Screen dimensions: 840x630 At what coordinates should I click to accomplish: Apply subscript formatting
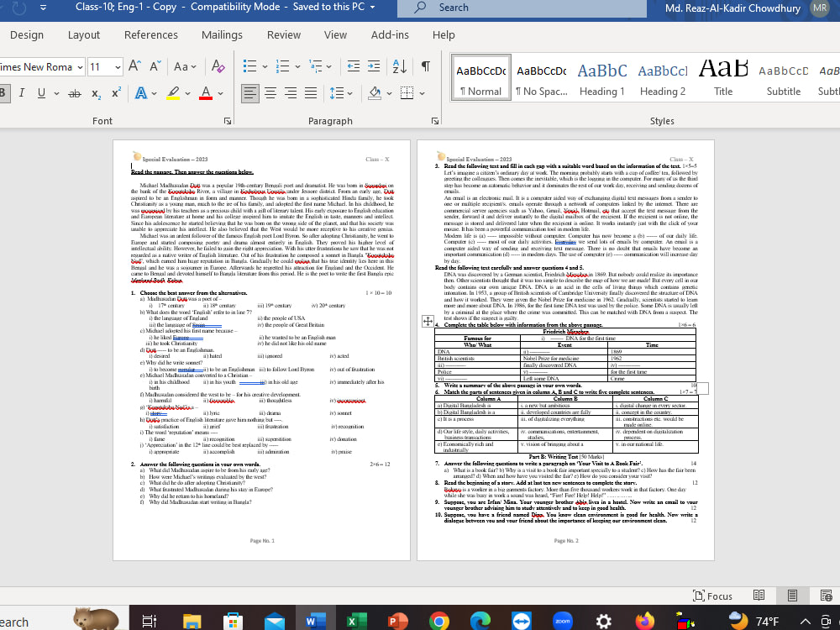96,93
